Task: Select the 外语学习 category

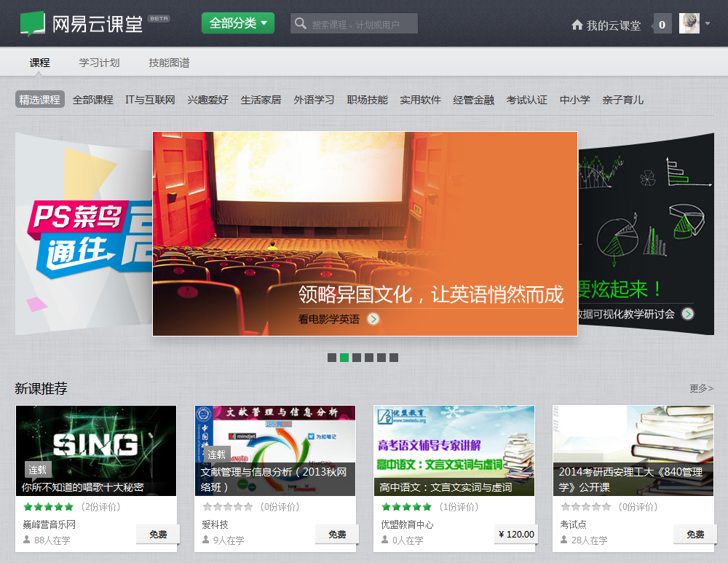Action: pos(314,100)
